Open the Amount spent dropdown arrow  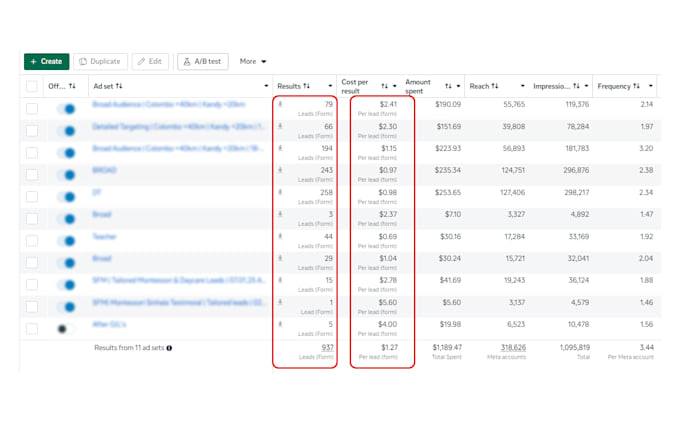[x=458, y=86]
